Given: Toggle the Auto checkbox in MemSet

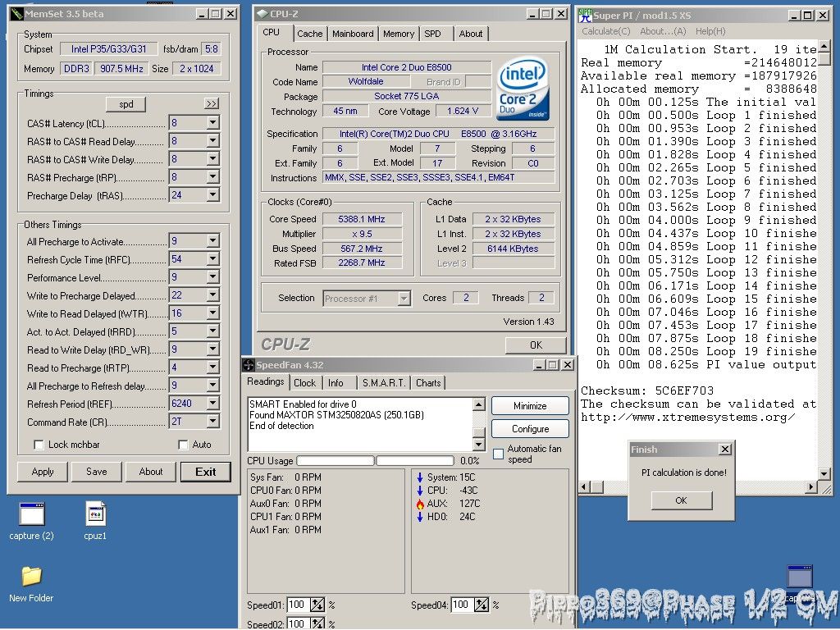Looking at the screenshot, I should click(183, 445).
